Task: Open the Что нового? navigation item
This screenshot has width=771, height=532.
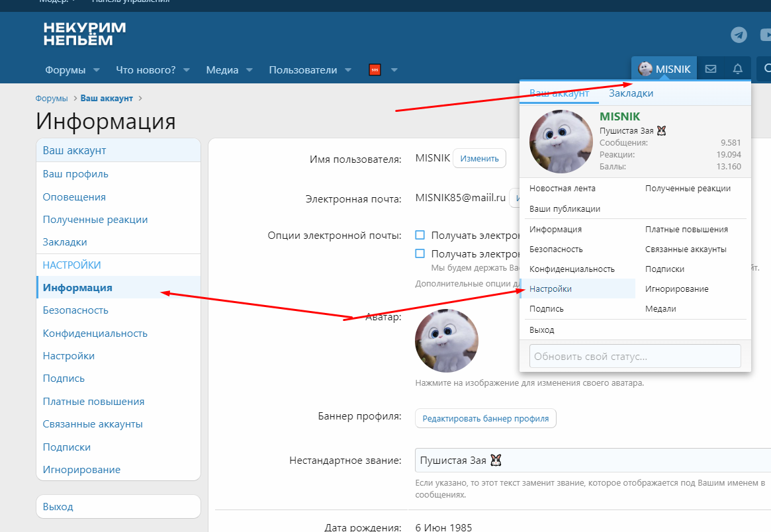Action: (x=146, y=70)
